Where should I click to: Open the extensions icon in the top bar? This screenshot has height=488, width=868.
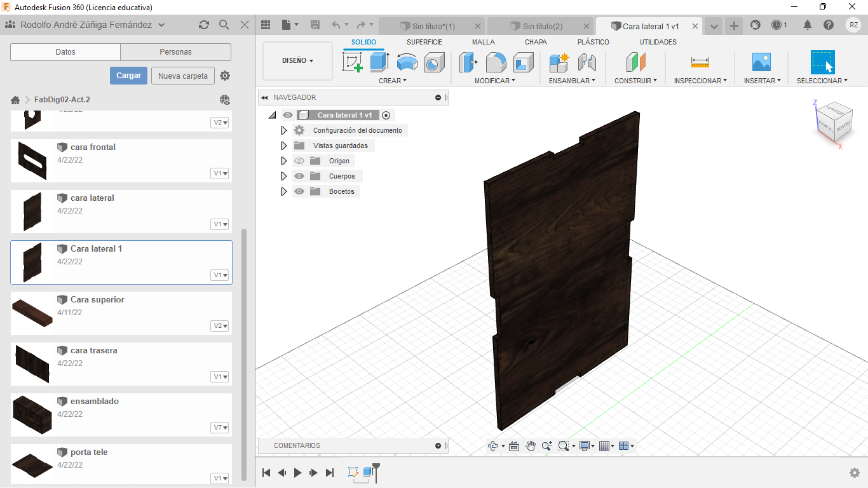756,25
